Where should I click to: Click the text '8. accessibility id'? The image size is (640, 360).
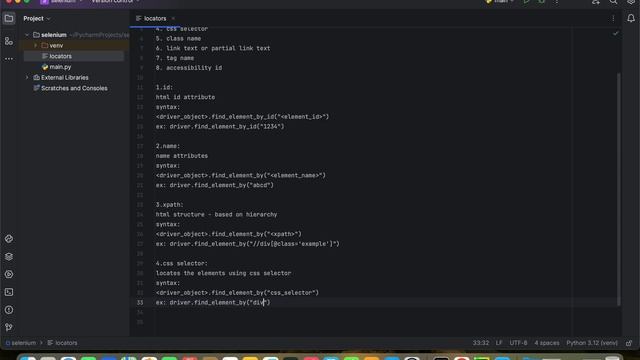[189, 67]
